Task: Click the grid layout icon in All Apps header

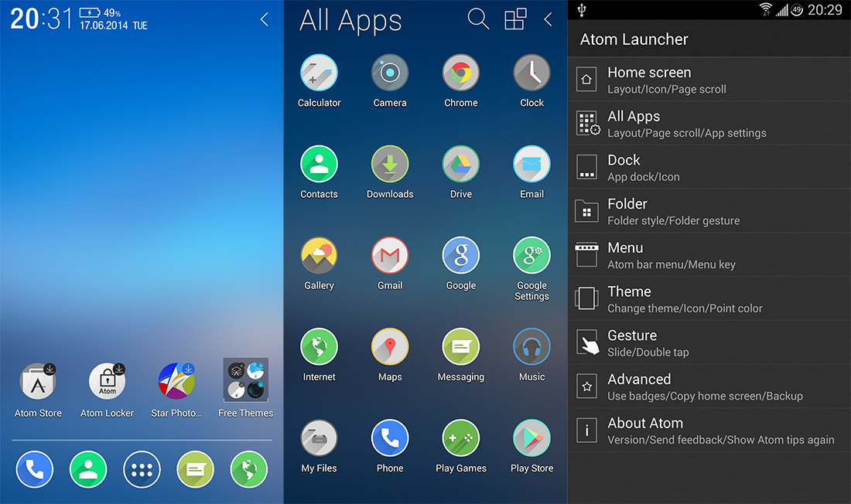Action: 515,19
